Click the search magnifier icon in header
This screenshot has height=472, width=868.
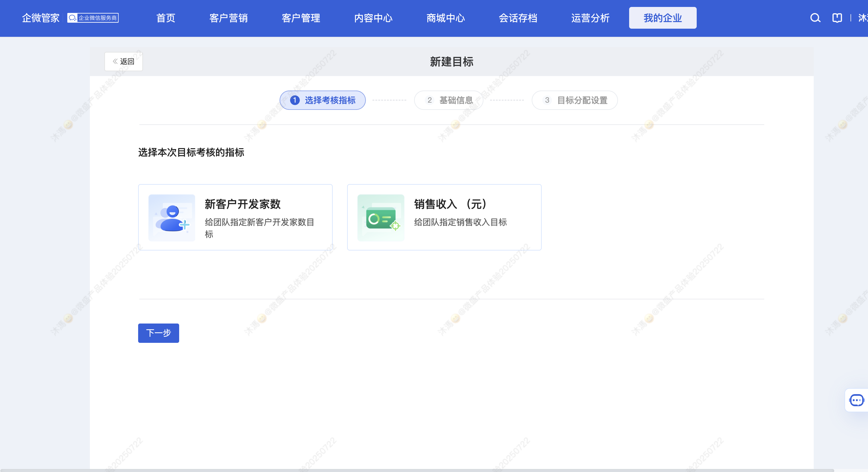[x=815, y=18]
